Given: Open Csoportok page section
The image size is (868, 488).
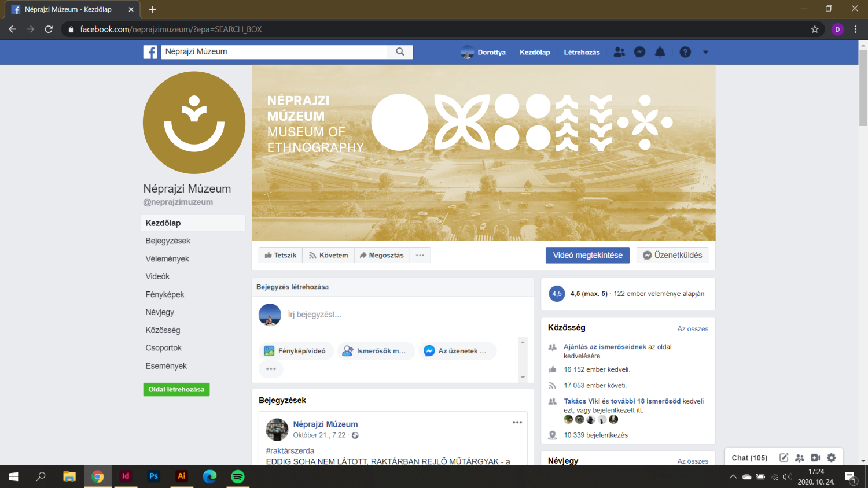Looking at the screenshot, I should click(x=164, y=348).
